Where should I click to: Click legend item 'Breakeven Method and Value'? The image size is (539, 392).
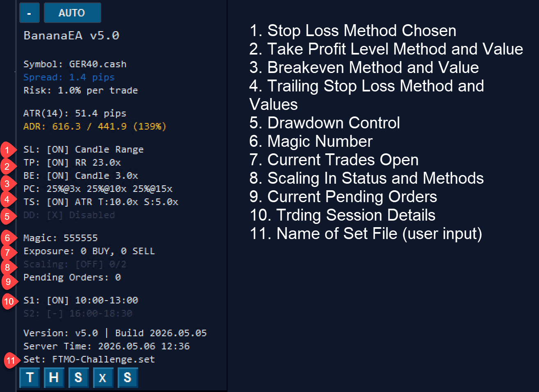tap(364, 68)
